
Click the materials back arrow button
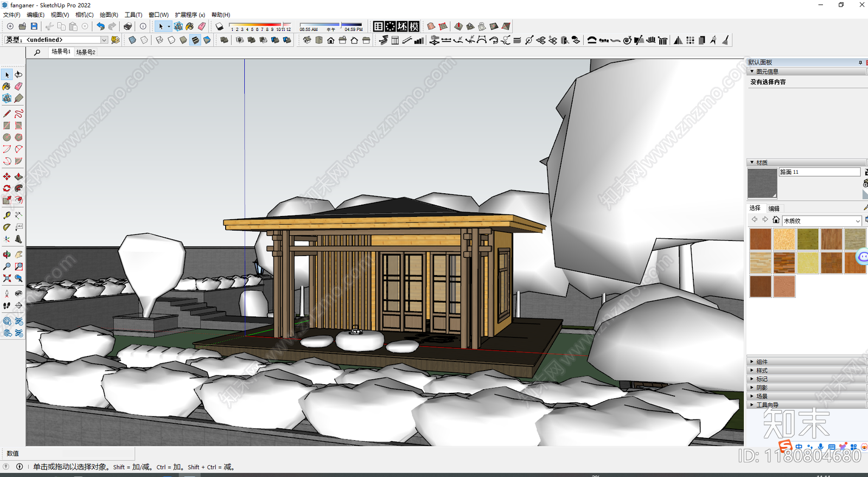[x=754, y=220]
